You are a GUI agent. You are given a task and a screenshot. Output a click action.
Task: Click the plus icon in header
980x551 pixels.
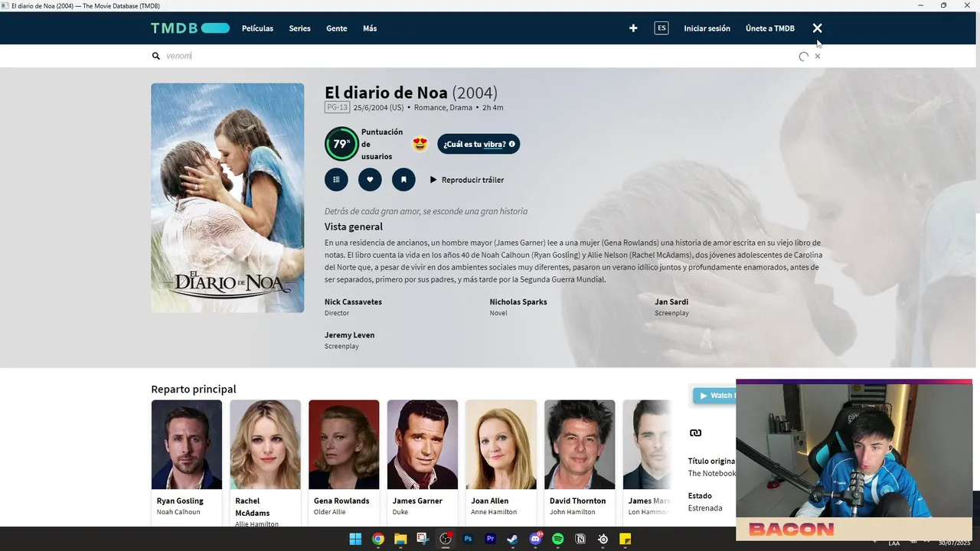coord(633,28)
